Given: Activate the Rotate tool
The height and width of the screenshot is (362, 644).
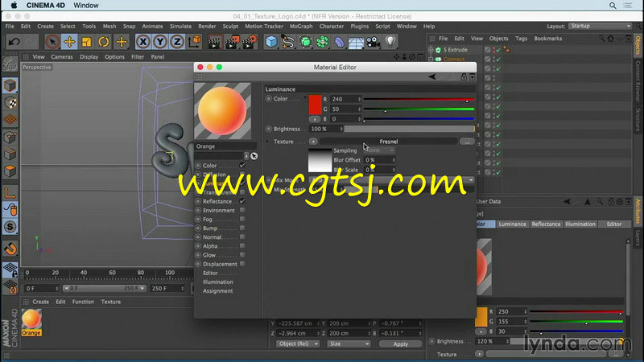Looking at the screenshot, I should (x=104, y=42).
